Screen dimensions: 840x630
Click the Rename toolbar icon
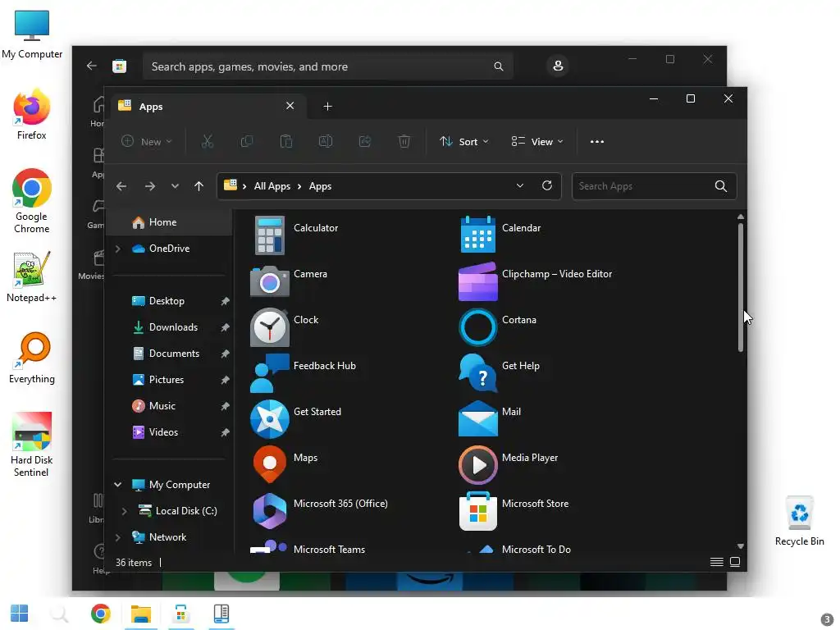tap(326, 141)
